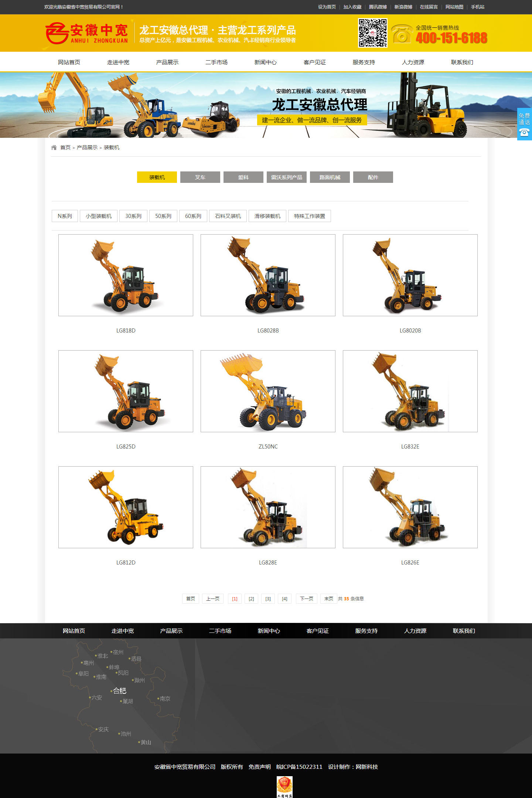Open the LG8020B loader thumbnail
Viewport: 532px width, 798px height.
410,275
